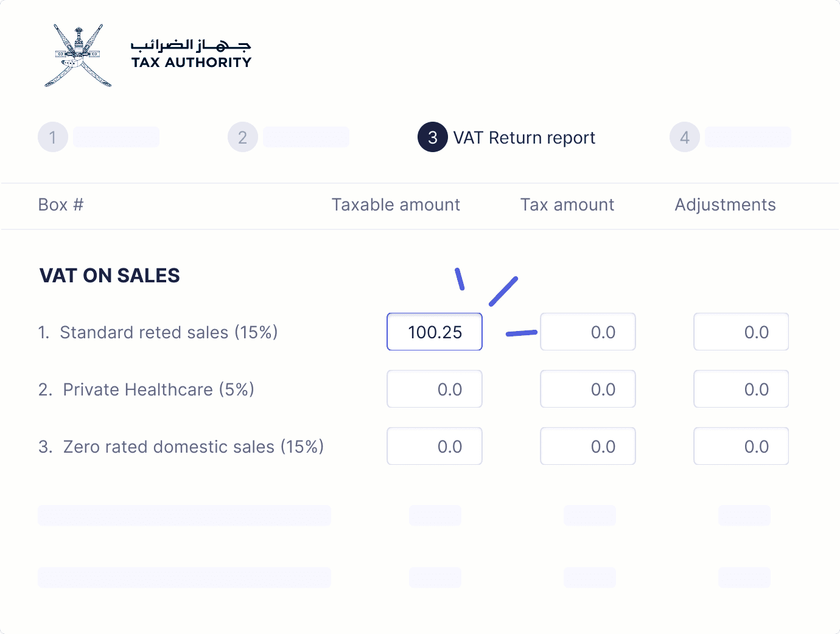Edit Private Healthcare adjustments field
The image size is (840, 634).
pyautogui.click(x=741, y=389)
